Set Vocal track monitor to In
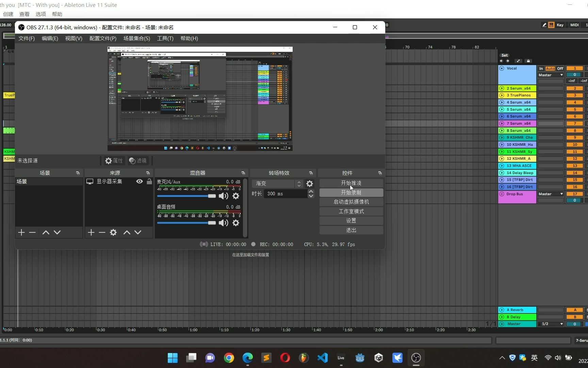Image resolution: width=588 pixels, height=368 pixels. pos(541,68)
